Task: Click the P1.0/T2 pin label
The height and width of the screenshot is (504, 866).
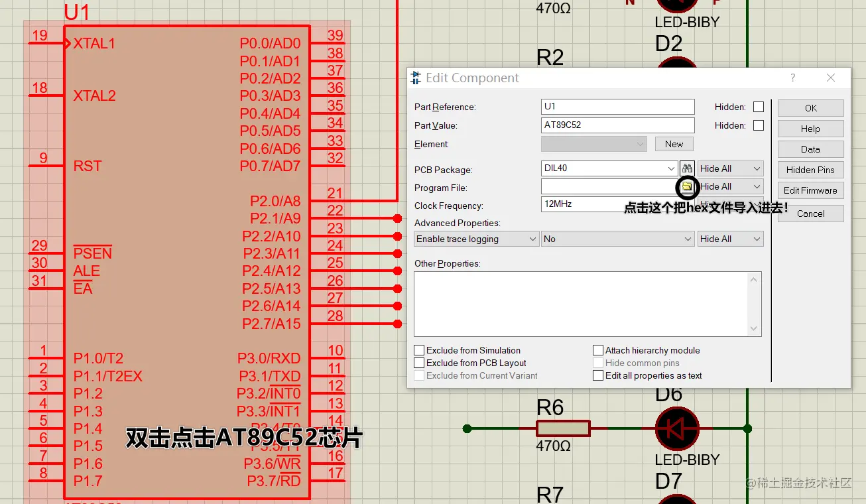Action: (x=98, y=359)
